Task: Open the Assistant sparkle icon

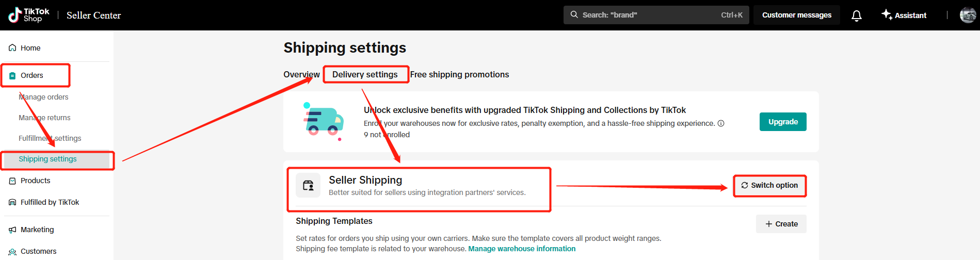Action: (887, 14)
